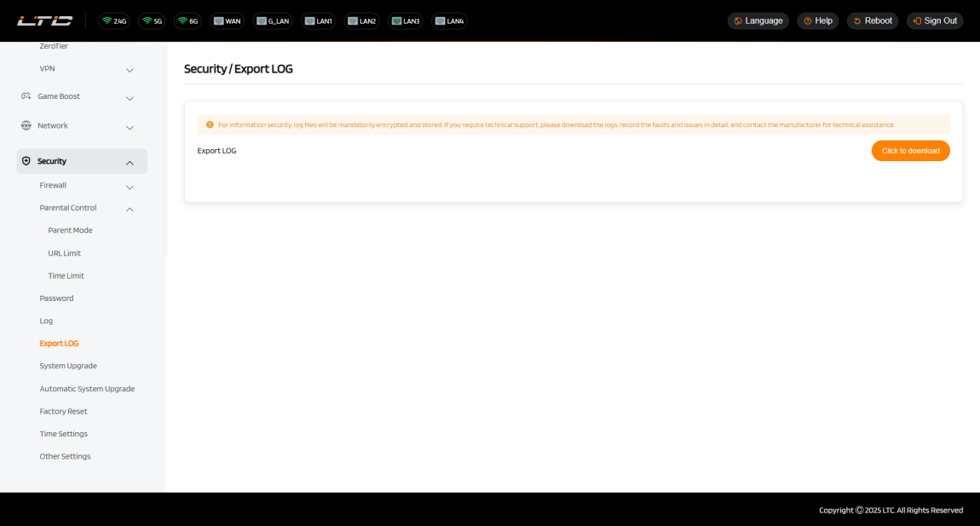Expand the VPN submenu chevron

coord(130,69)
